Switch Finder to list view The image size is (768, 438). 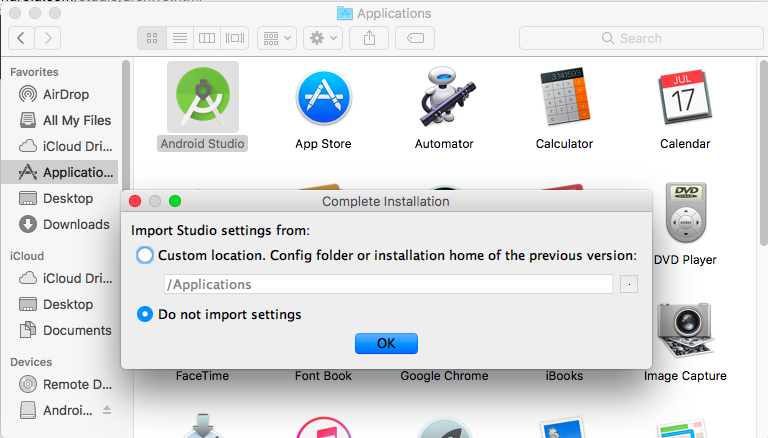tap(180, 38)
